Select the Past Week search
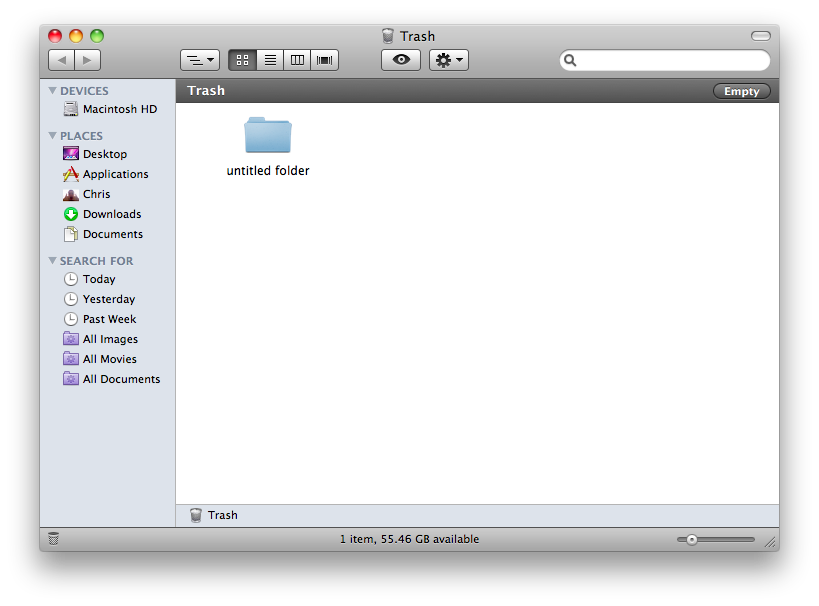The height and width of the screenshot is (606, 819). click(x=108, y=319)
